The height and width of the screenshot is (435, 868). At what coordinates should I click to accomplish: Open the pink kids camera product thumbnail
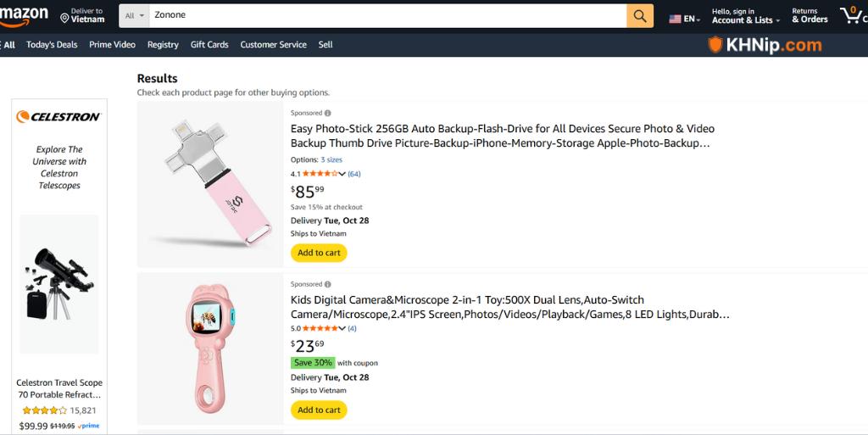209,349
